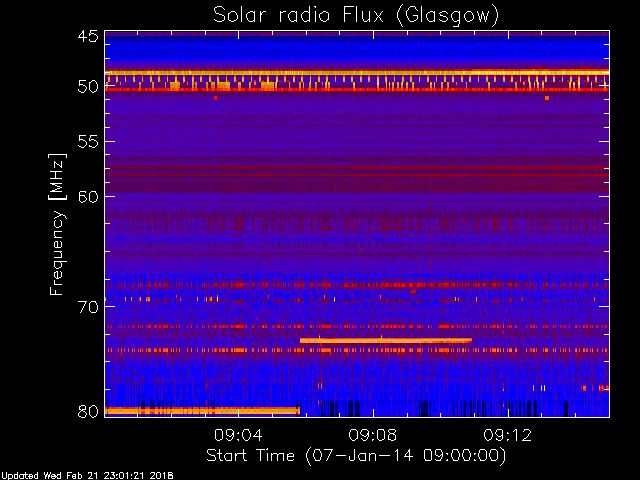
Task: Click the 09:08 time tick label
Action: 373,435
